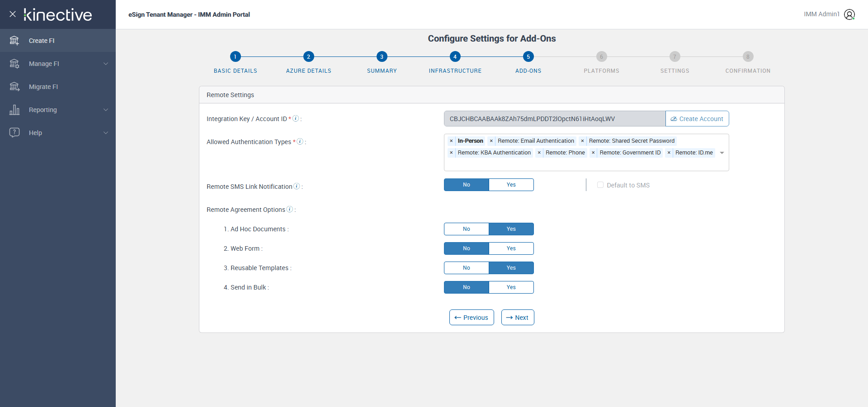Click the Previous button
Screen dimensions: 868x407
[472, 318]
